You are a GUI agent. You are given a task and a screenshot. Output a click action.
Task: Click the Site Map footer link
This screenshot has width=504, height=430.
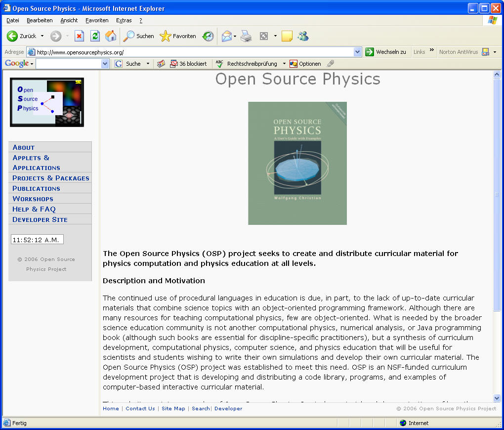(173, 409)
